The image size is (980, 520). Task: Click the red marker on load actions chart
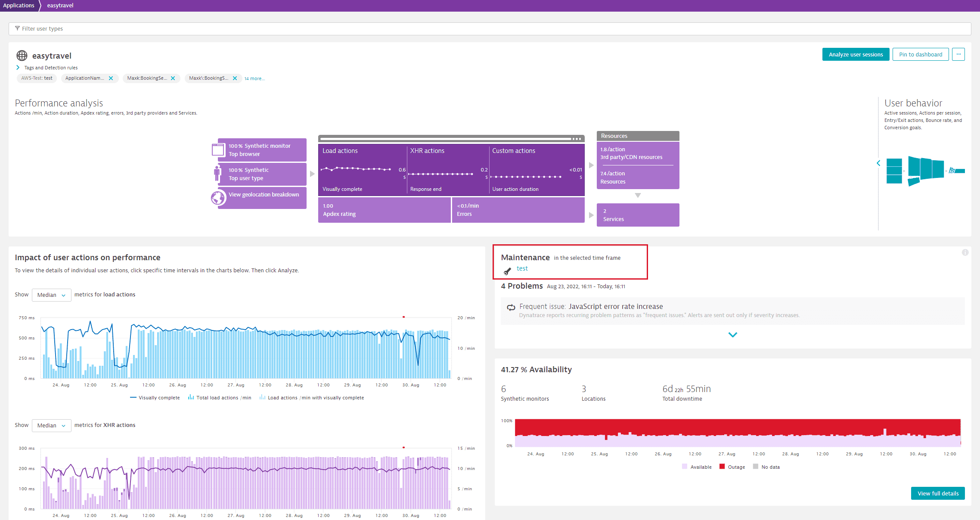pyautogui.click(x=403, y=317)
